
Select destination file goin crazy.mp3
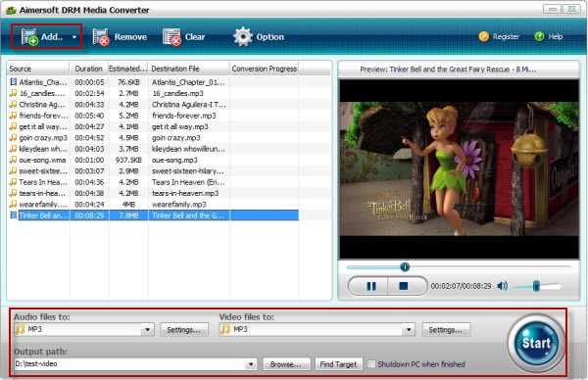pos(175,137)
